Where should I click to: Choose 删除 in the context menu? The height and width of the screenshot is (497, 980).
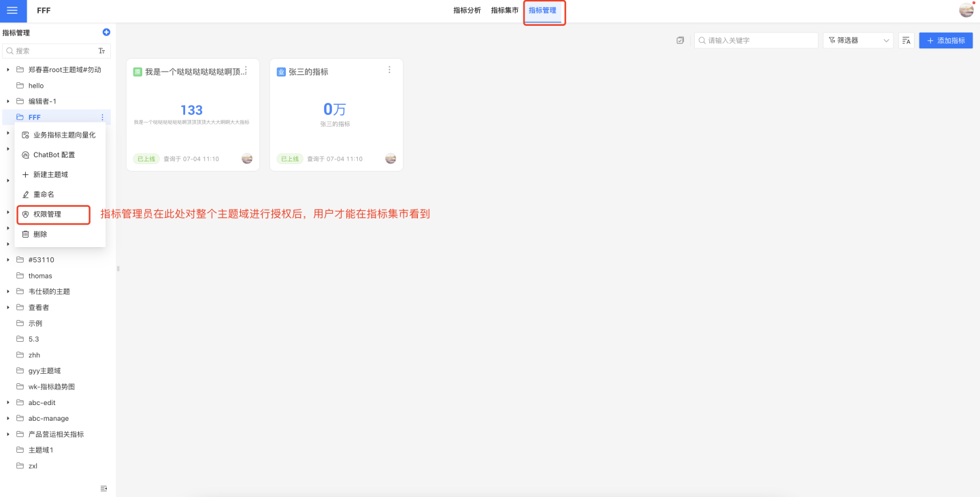point(40,234)
